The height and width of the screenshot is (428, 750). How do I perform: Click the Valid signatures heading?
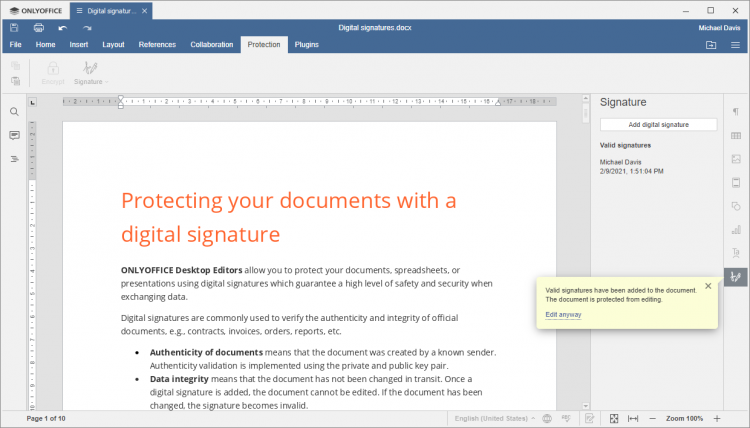pyautogui.click(x=625, y=145)
